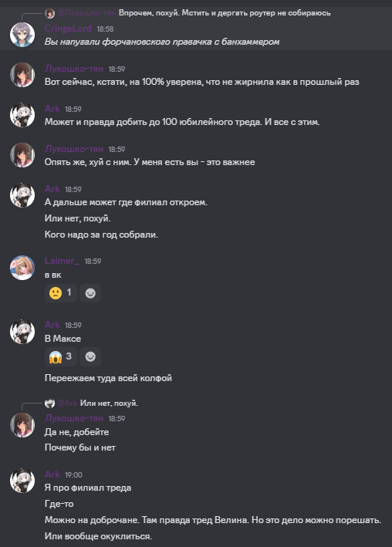Click the 18:58 timestamp of CringeLord's message
392x547 pixels.
(x=105, y=29)
